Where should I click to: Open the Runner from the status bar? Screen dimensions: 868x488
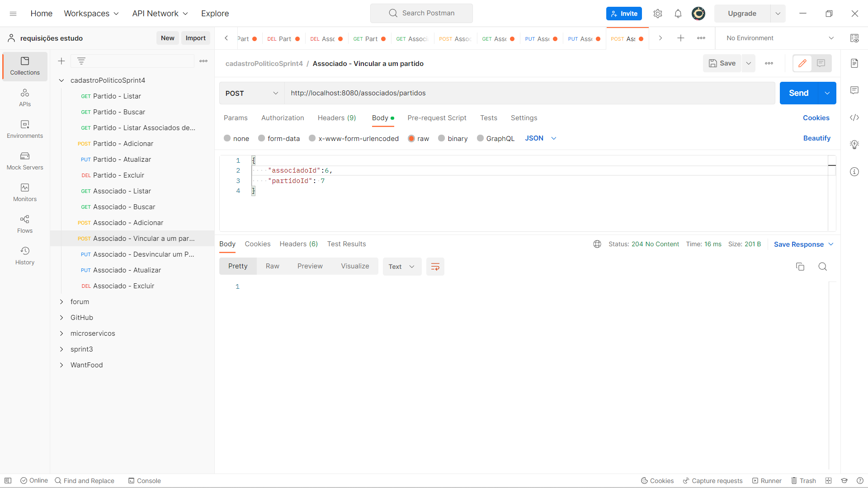pyautogui.click(x=767, y=480)
